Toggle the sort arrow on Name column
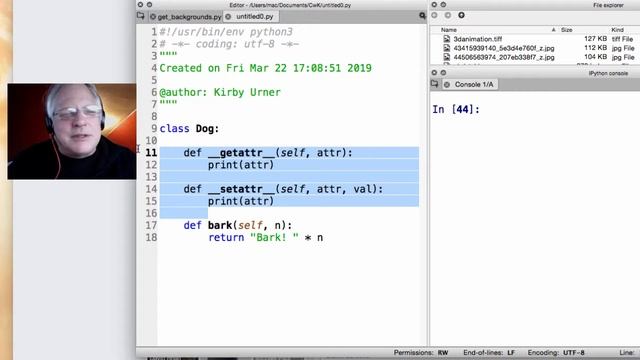This screenshot has height=360, width=640. tap(553, 30)
